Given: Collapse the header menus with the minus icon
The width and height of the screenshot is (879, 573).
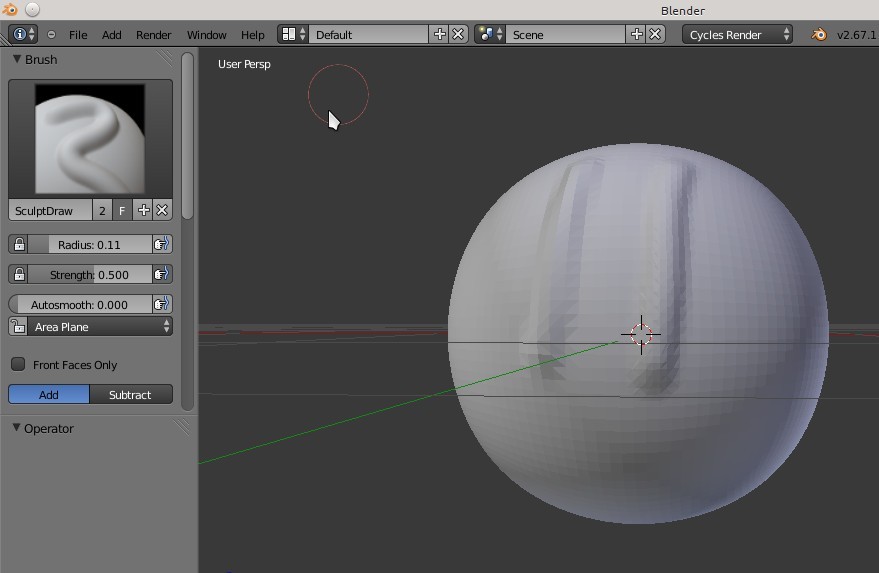Looking at the screenshot, I should (x=52, y=34).
